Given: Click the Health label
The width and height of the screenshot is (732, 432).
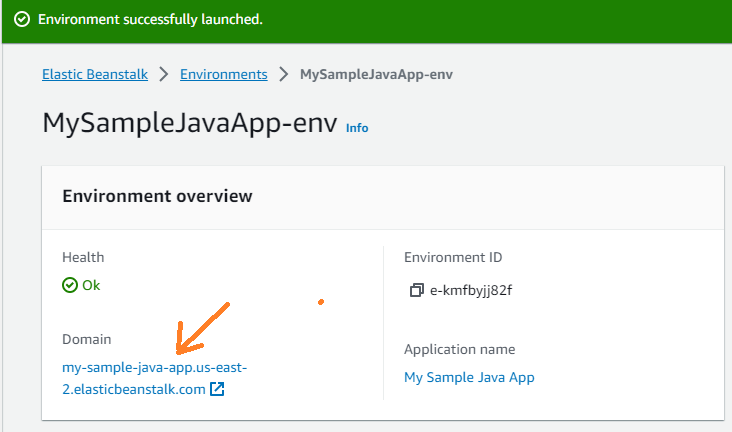Looking at the screenshot, I should pyautogui.click(x=83, y=257).
